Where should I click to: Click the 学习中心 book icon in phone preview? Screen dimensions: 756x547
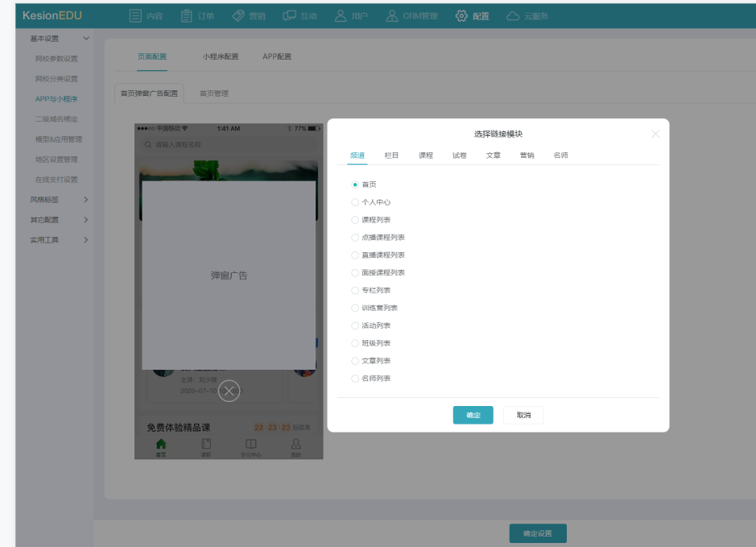click(x=251, y=444)
